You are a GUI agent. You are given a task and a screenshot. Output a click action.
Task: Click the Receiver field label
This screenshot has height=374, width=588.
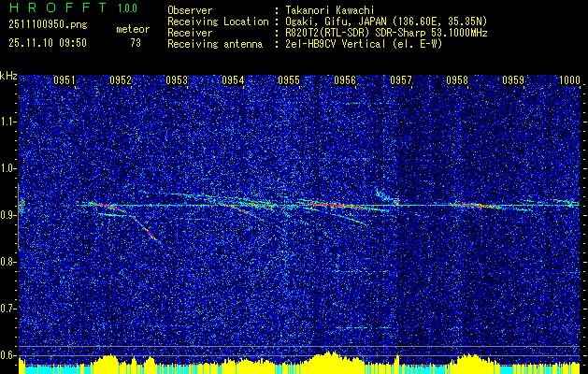(x=190, y=33)
